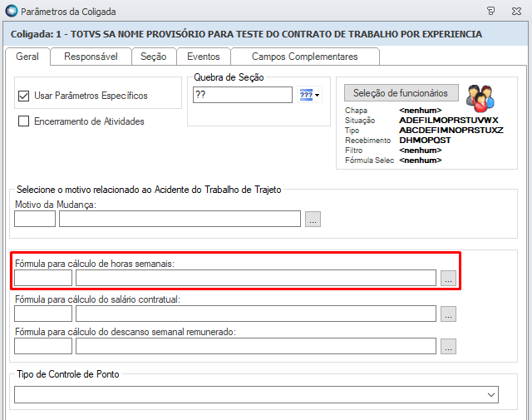Viewport: 532px width, 420px height.
Task: Switch to the Geral tab
Action: [27, 57]
